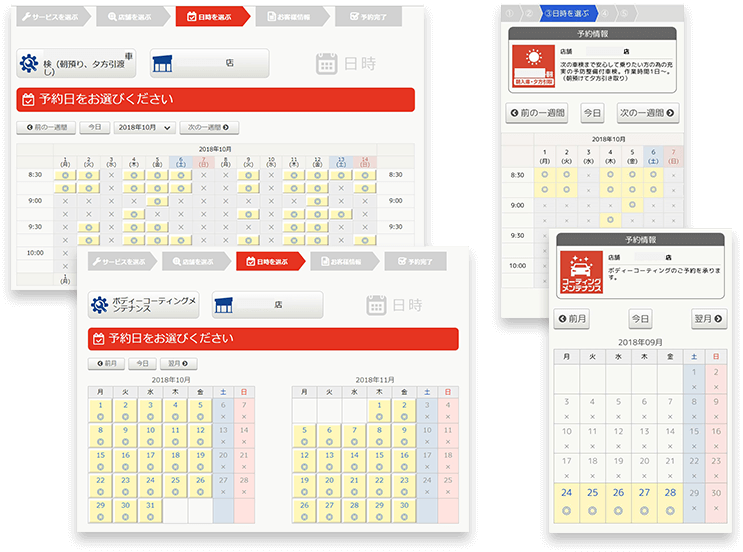The height and width of the screenshot is (552, 743).
Task: Click the grey calendar 日時 icon in the weekly view
Action: 327,63
